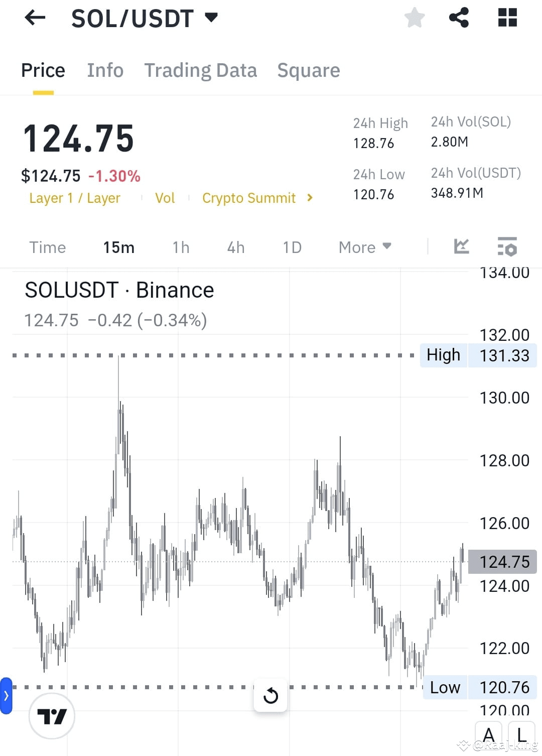This screenshot has height=756, width=542.
Task: Select the 4h timeframe option
Action: click(235, 247)
